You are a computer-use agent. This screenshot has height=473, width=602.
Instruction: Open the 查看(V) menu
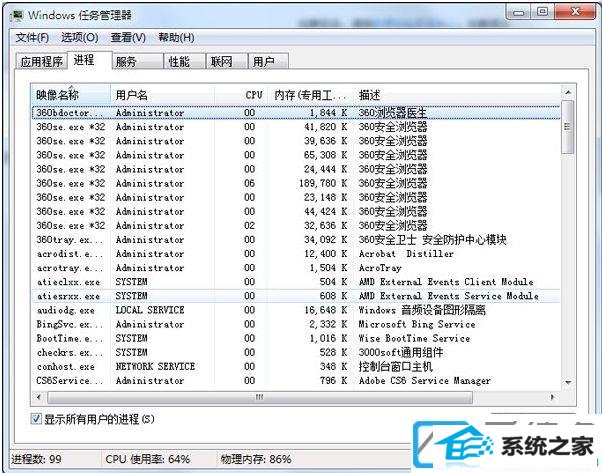(128, 38)
